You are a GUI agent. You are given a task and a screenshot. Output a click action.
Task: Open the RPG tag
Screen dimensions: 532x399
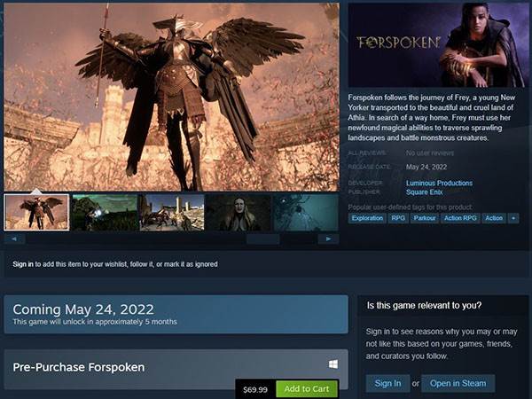(x=398, y=218)
